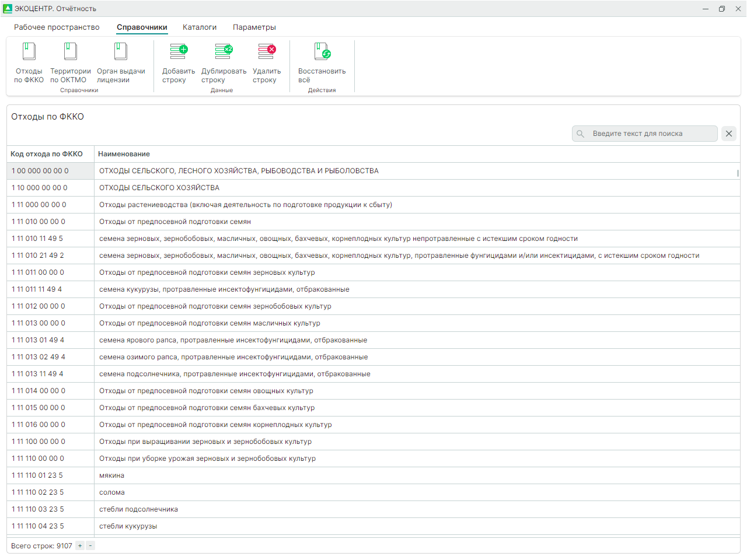
Task: Click the Удалить строку icon
Action: click(x=267, y=52)
